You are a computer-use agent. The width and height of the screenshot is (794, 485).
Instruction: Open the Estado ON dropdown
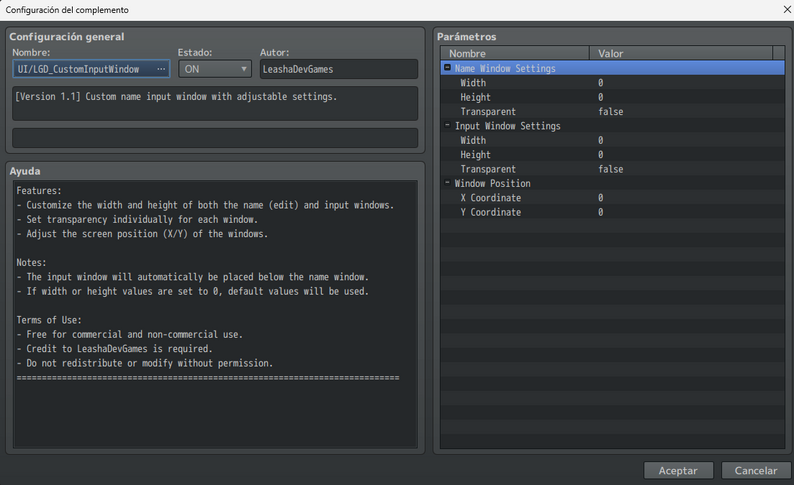click(215, 69)
